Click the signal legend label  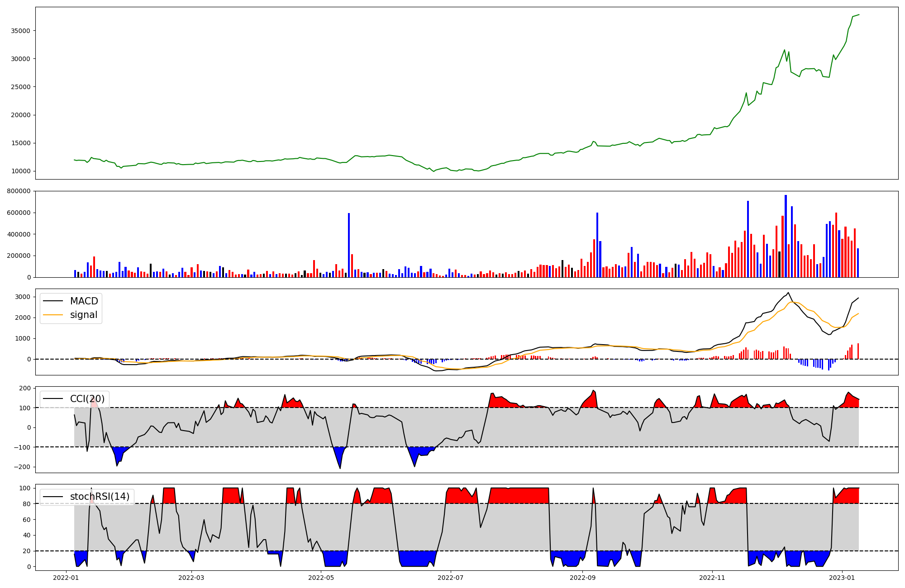point(84,315)
